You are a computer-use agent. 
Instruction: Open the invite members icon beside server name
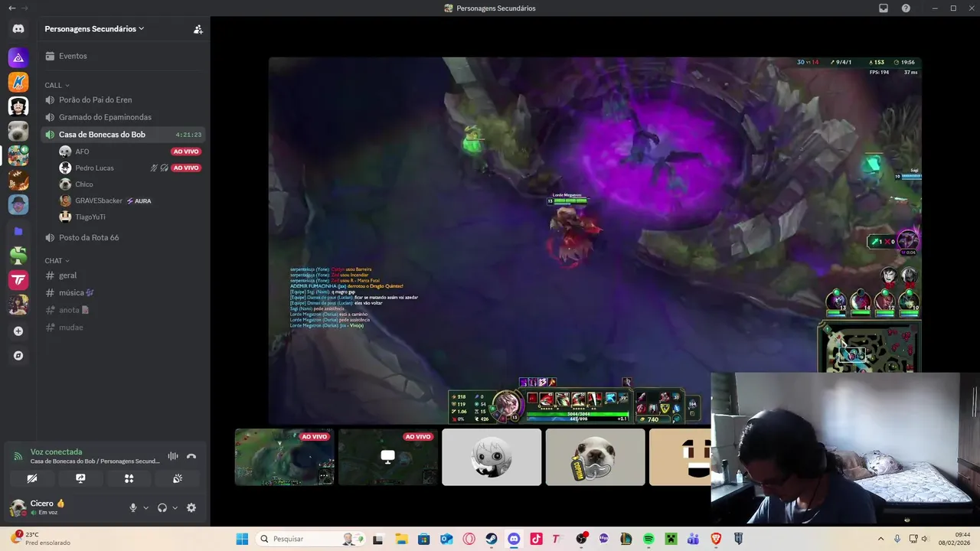point(198,29)
